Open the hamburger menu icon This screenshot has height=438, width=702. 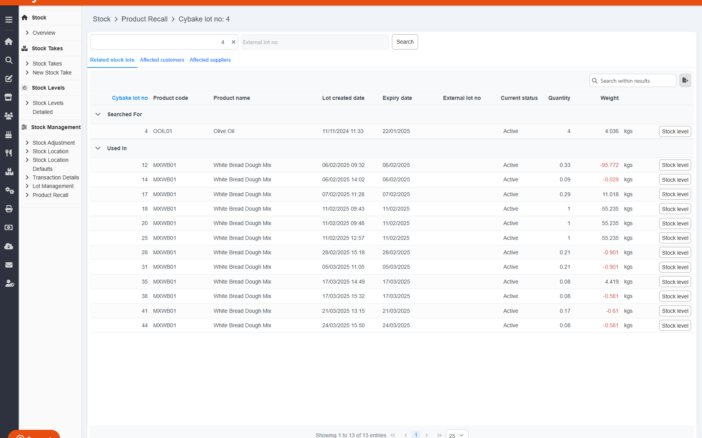pos(9,19)
